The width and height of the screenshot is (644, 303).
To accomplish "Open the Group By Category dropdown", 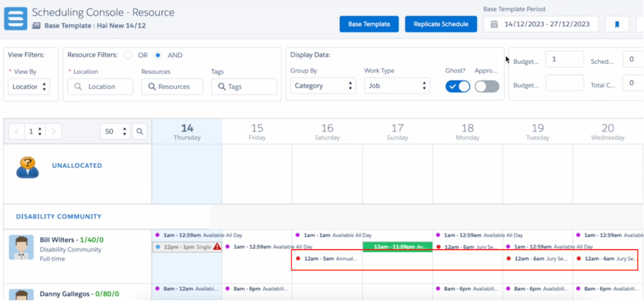I will [323, 86].
